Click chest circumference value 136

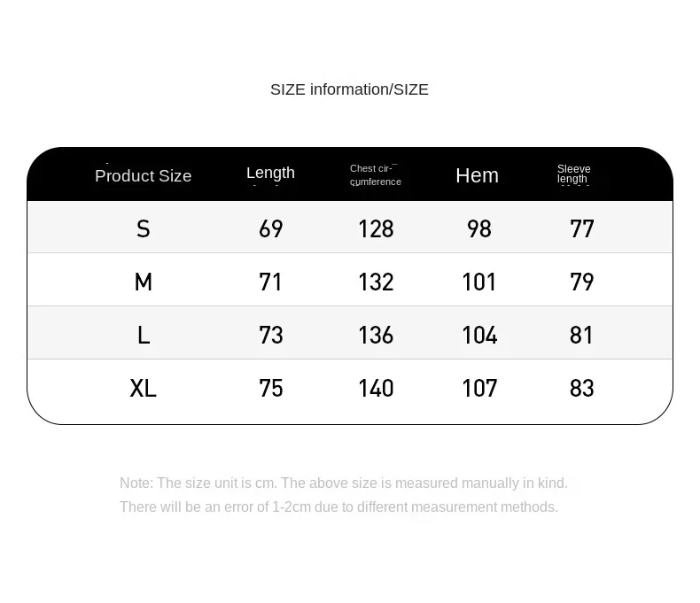(x=376, y=335)
